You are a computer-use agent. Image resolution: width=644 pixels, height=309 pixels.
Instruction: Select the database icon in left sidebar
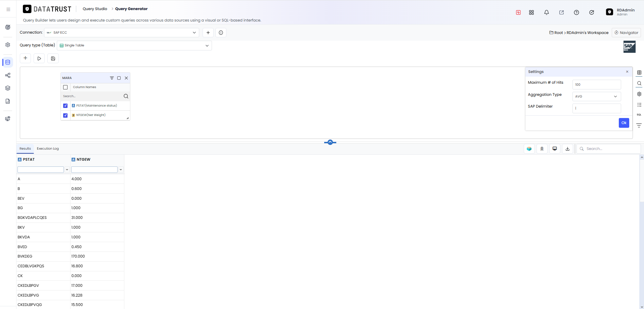click(8, 62)
